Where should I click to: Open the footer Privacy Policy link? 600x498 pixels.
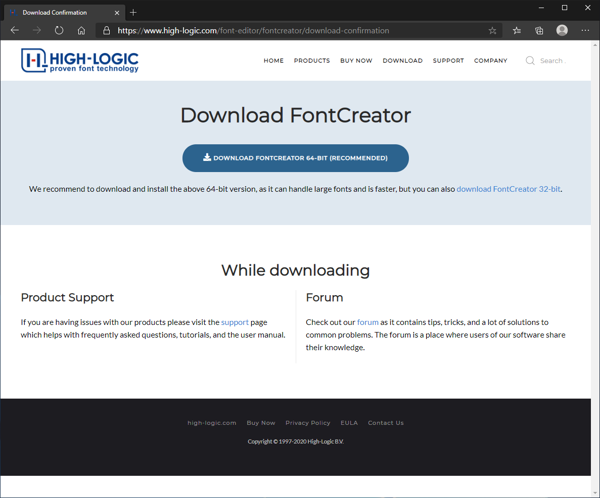point(308,423)
